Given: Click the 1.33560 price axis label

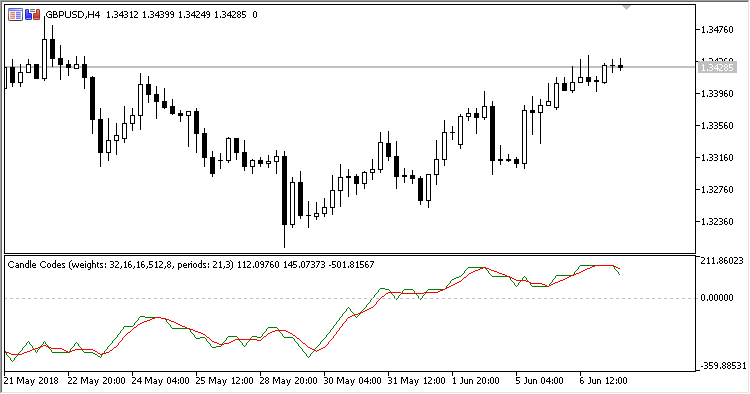Looking at the screenshot, I should coord(717,126).
